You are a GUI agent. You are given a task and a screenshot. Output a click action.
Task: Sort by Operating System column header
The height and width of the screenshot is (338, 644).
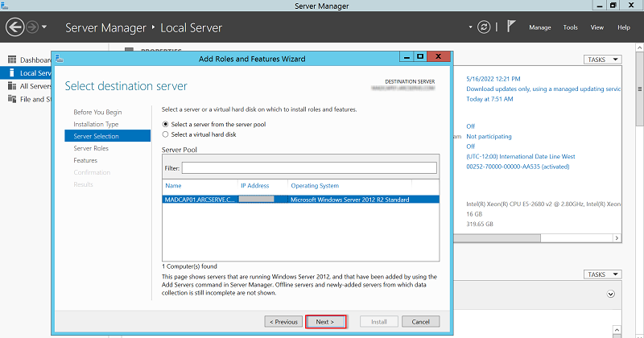(x=315, y=186)
